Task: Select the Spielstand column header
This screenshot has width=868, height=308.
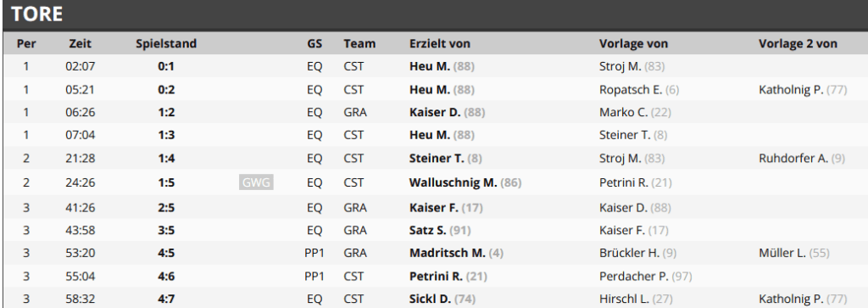Action: tap(166, 44)
